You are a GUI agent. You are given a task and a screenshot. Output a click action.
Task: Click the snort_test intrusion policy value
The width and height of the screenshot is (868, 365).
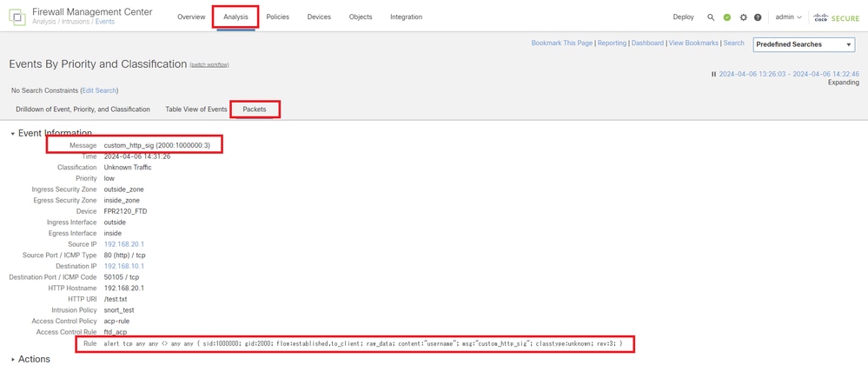pyautogui.click(x=119, y=310)
